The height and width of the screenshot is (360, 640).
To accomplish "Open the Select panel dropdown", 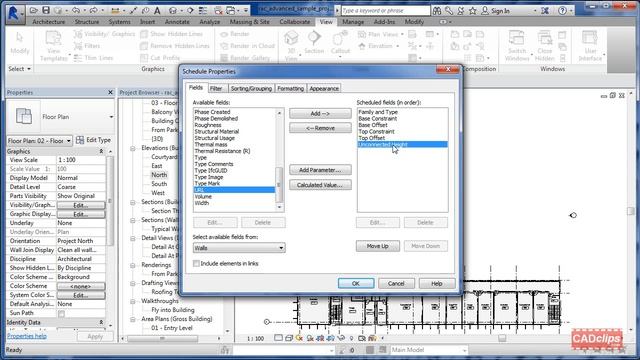I will coord(20,69).
